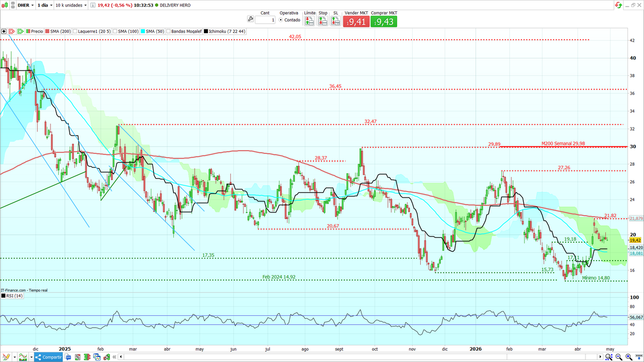
Task: Click the chart windows icon in the bottom toolbar
Action: [97, 357]
